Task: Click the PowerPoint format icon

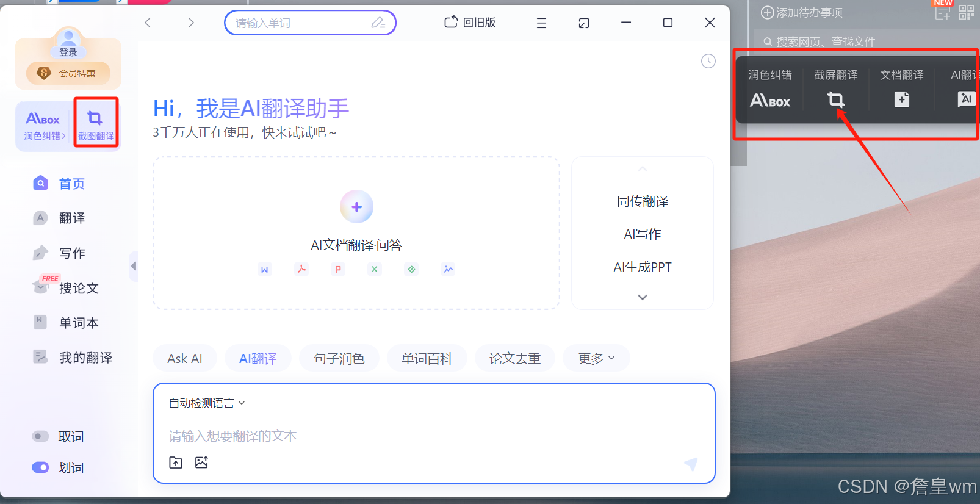Action: [338, 269]
